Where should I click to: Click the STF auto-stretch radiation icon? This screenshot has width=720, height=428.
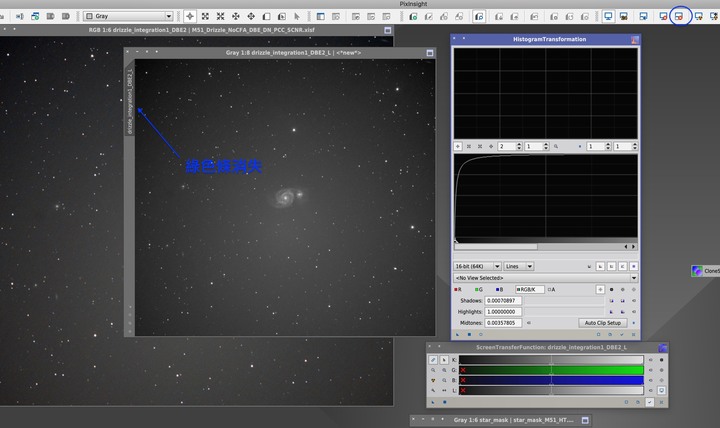pos(433,380)
